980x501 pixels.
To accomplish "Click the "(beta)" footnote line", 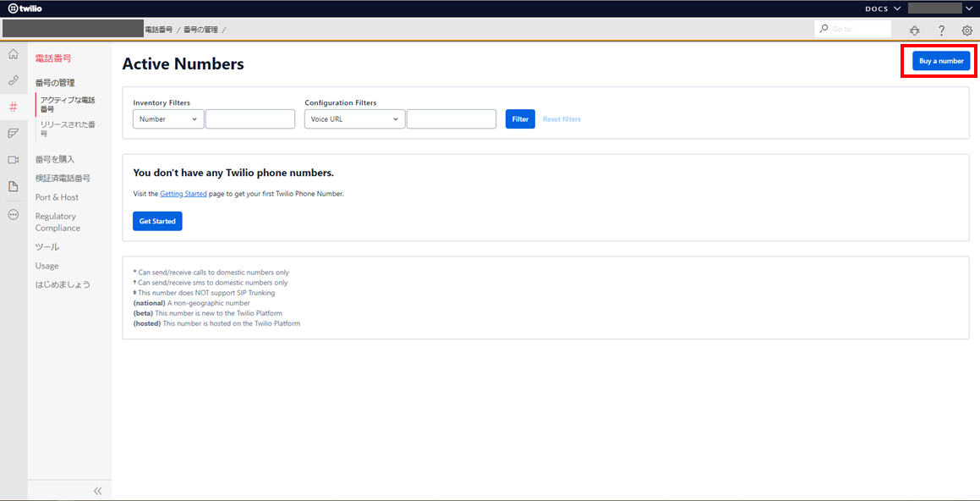I will coord(209,313).
